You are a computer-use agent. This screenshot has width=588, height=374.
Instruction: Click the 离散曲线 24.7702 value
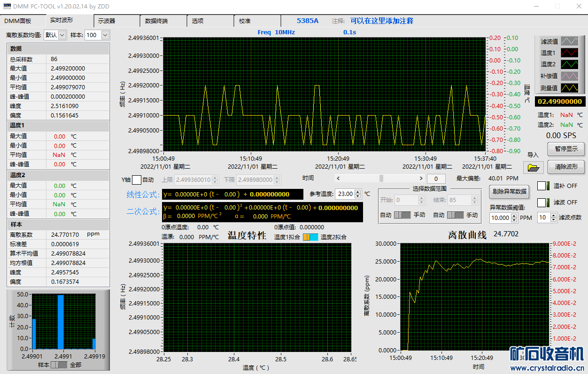[506, 234]
